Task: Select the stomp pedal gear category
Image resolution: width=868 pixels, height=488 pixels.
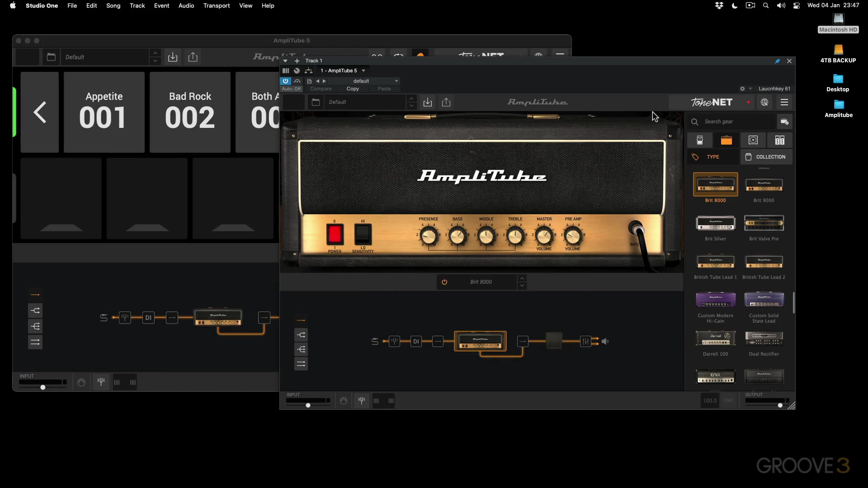Action: point(700,140)
